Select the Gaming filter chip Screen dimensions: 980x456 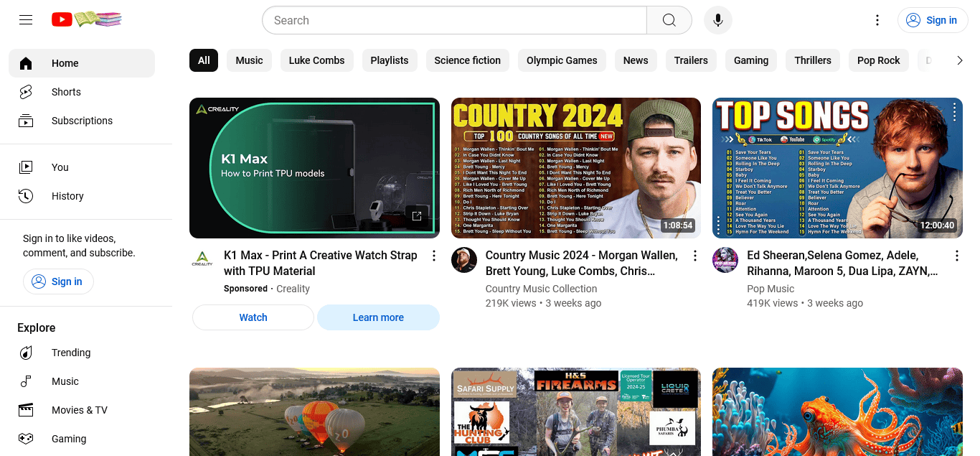click(751, 60)
